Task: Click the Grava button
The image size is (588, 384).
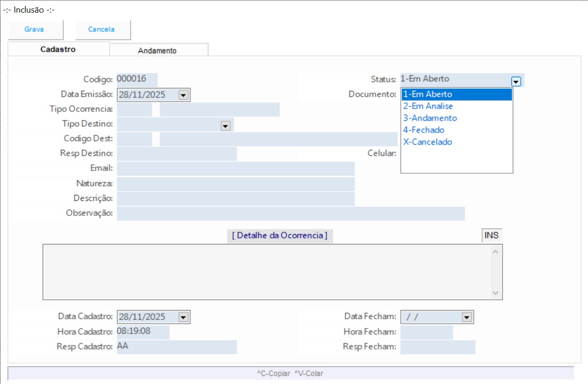Action: point(35,30)
